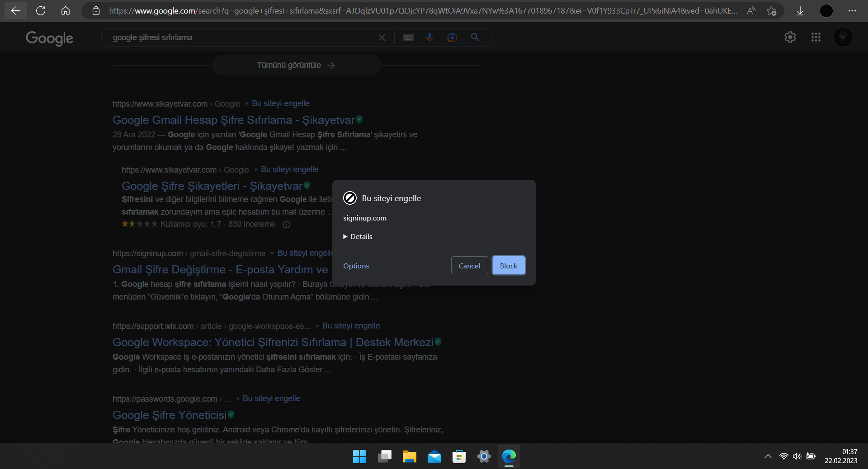Open Google Gmail Hesap Şifre Sıfırlama result
The height and width of the screenshot is (469, 868).
tap(234, 120)
